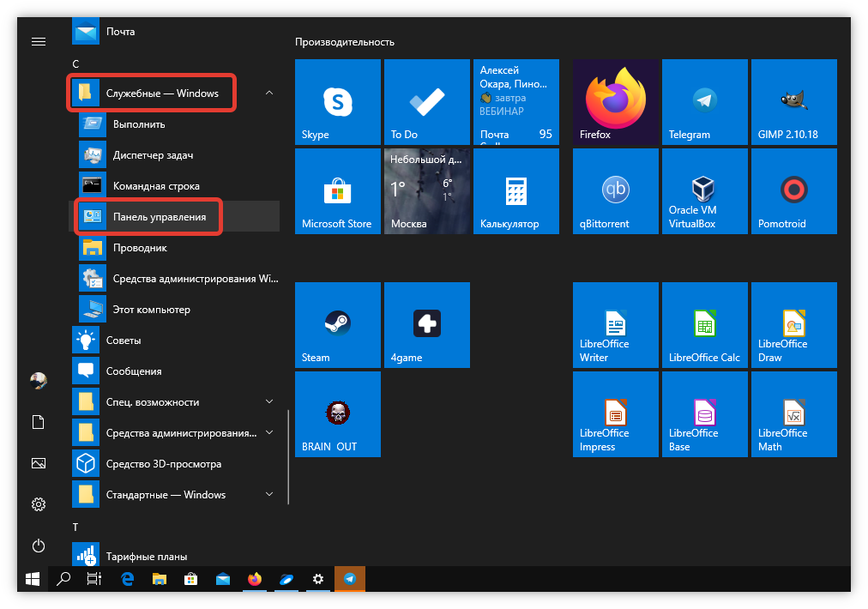Image resolution: width=868 pixels, height=609 pixels.
Task: Switch to Firefox on the taskbar
Action: [x=255, y=579]
